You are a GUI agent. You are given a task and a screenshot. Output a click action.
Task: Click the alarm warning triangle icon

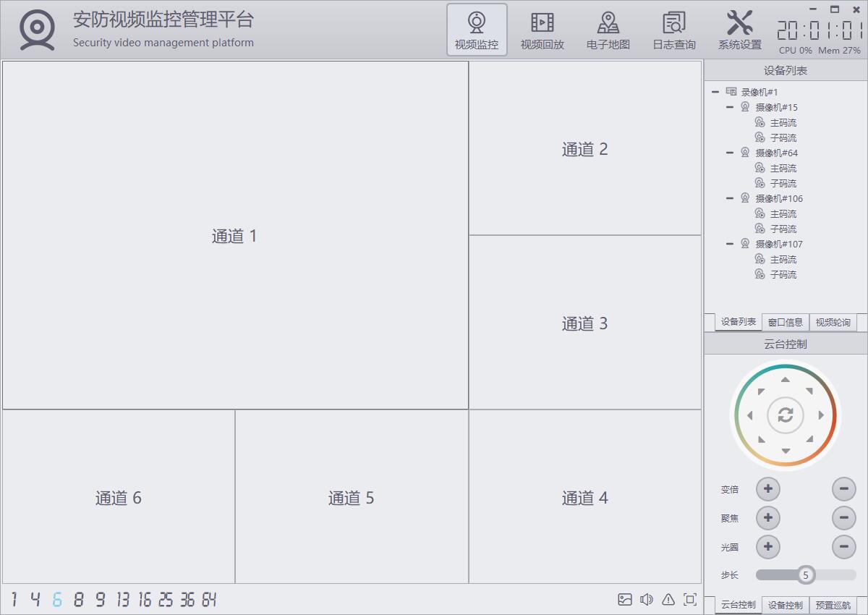[x=668, y=599]
